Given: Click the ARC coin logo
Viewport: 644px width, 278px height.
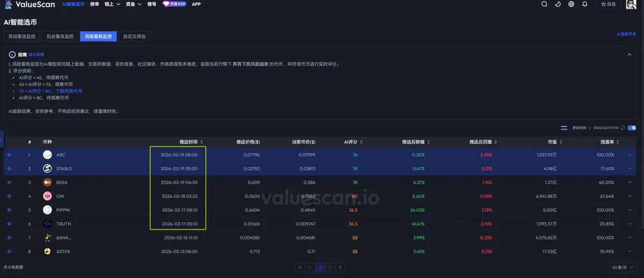Looking at the screenshot, I should tap(48, 155).
